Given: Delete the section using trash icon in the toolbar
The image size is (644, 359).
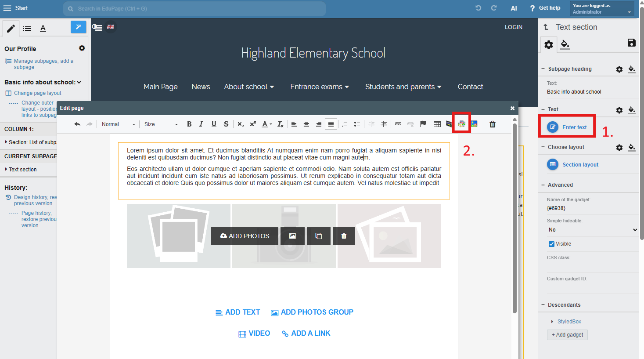Looking at the screenshot, I should click(x=492, y=124).
